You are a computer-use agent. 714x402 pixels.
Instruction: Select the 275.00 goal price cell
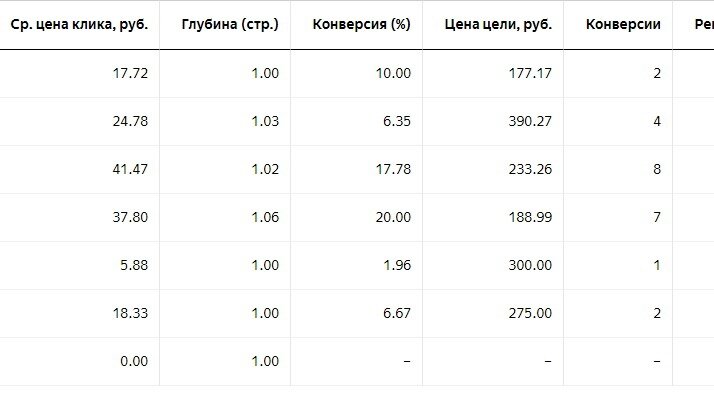coord(530,313)
